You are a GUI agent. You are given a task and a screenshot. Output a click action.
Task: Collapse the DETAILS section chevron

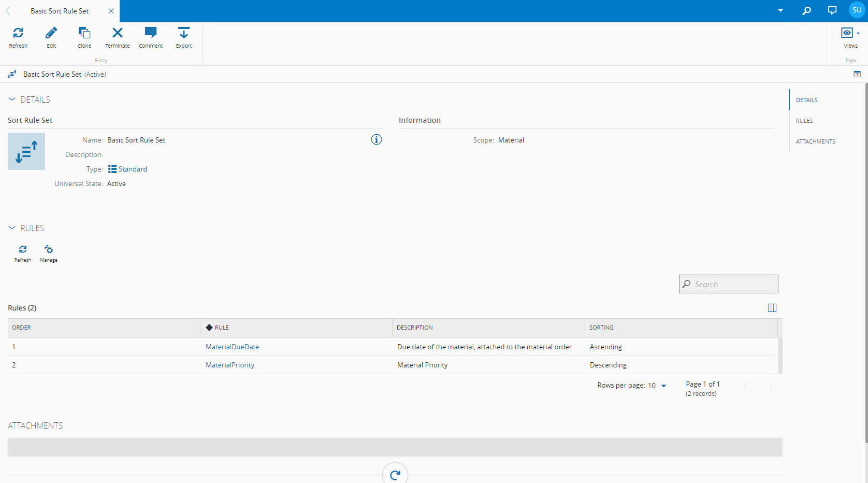(12, 99)
